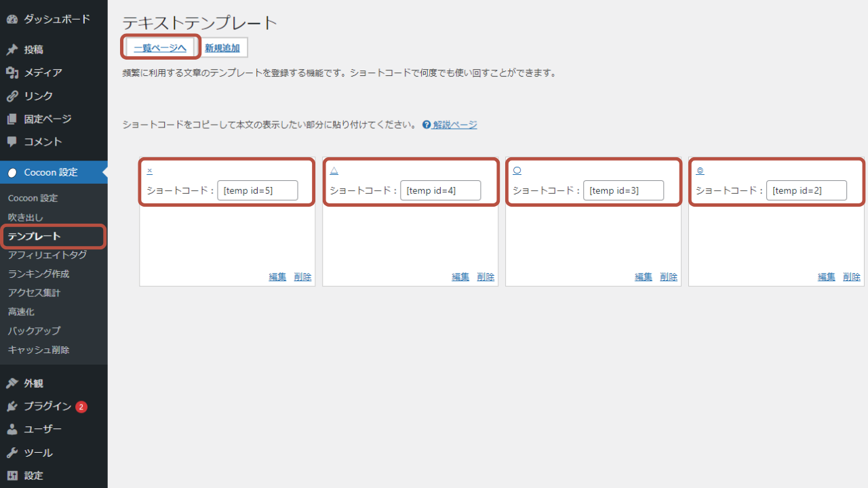Click the Links chain icon
Image resolution: width=868 pixels, height=488 pixels.
[12, 96]
